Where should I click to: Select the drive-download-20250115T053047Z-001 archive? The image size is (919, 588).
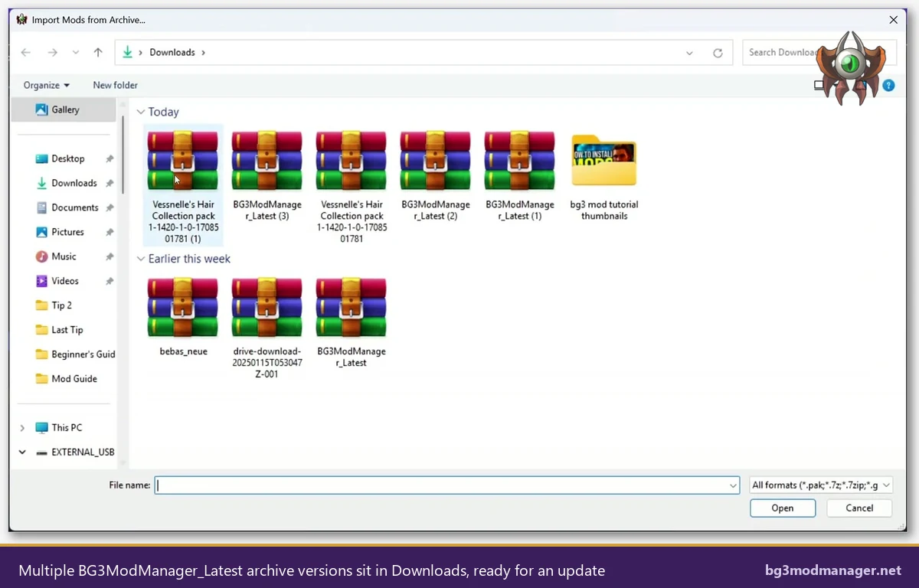(x=267, y=328)
